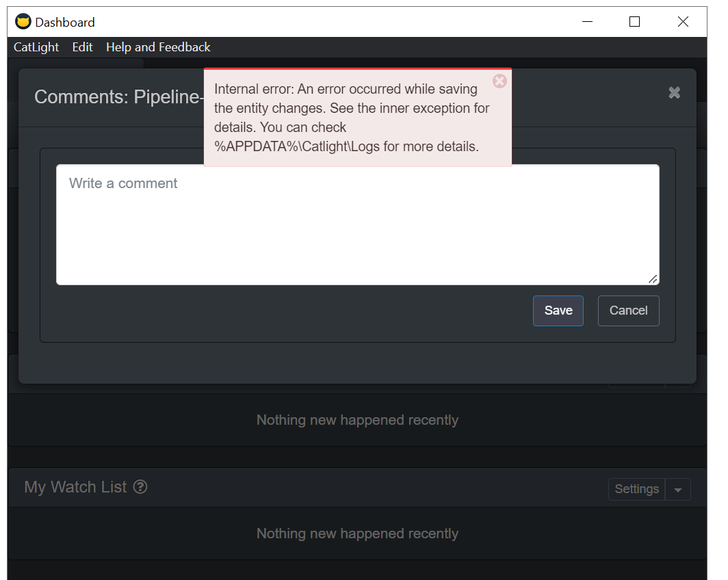Open the Edit menu
Viewport: 728px width, 580px height.
pos(82,47)
